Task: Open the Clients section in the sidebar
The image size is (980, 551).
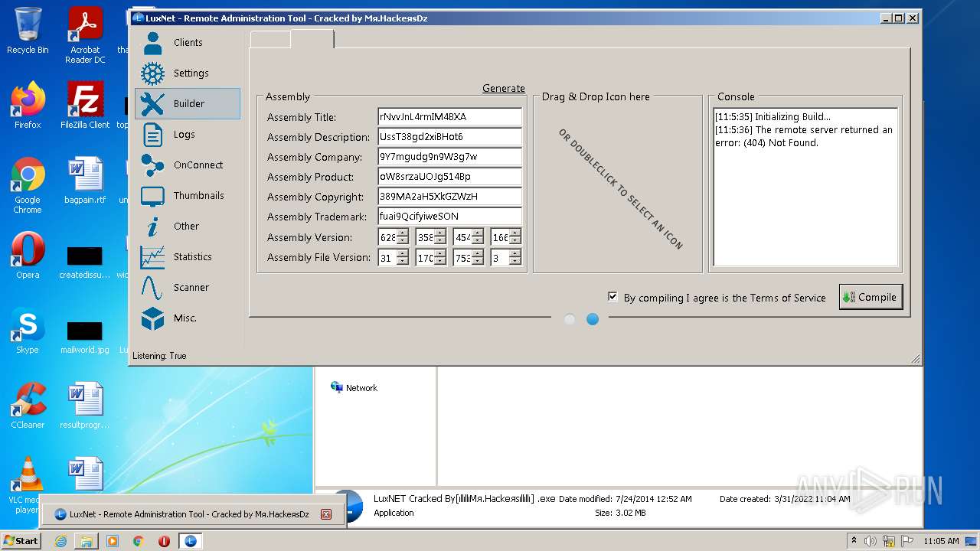Action: [x=188, y=43]
